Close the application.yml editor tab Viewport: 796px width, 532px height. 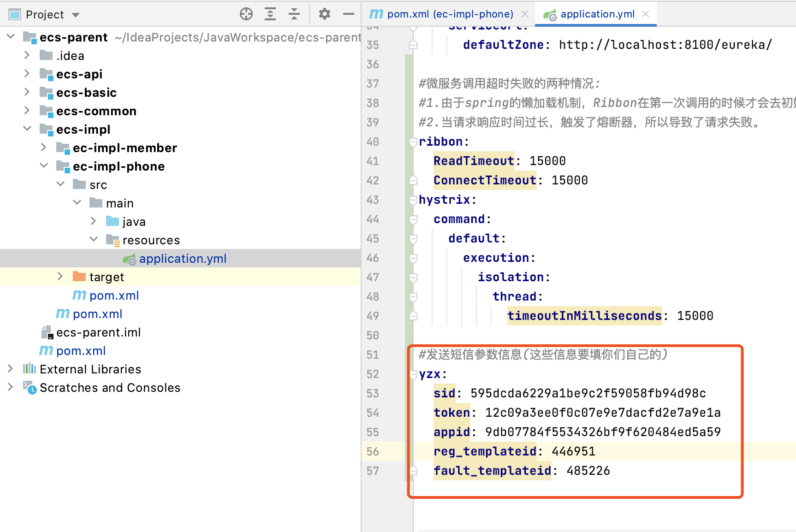pos(646,14)
